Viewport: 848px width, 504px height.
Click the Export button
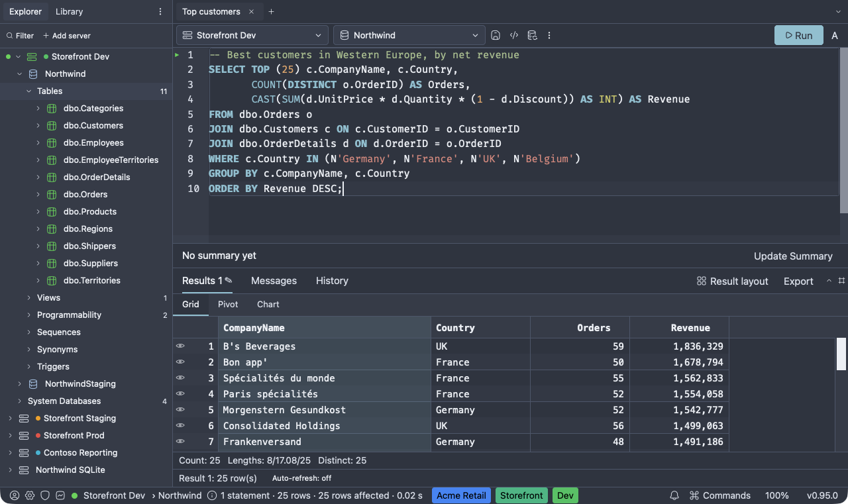(798, 281)
